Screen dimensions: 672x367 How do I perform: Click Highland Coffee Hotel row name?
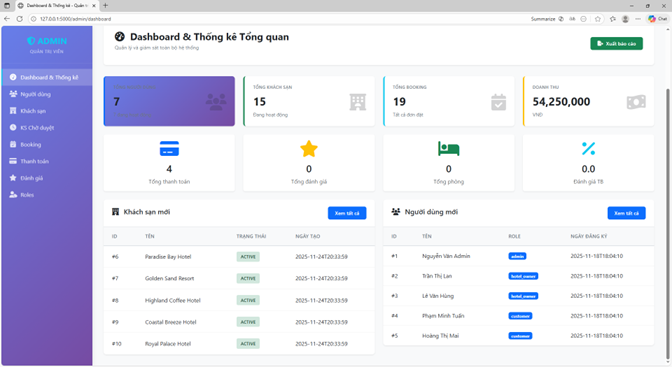tap(173, 301)
